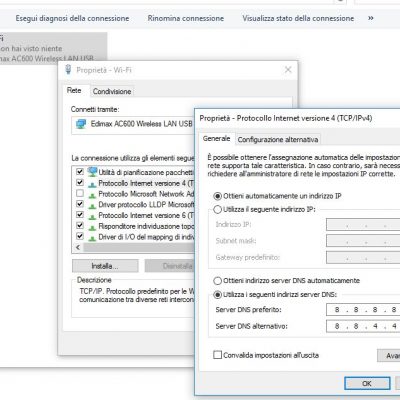The width and height of the screenshot is (400, 400).
Task: Uncheck Protocollo Internet versione 4 checkbox
Action: [80, 182]
